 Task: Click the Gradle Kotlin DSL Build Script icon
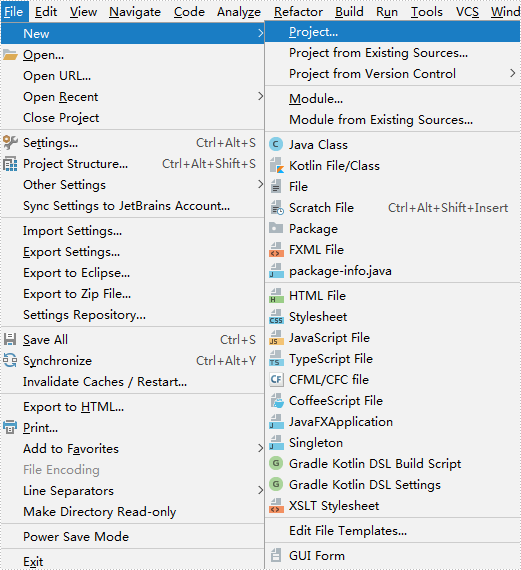[x=276, y=463]
